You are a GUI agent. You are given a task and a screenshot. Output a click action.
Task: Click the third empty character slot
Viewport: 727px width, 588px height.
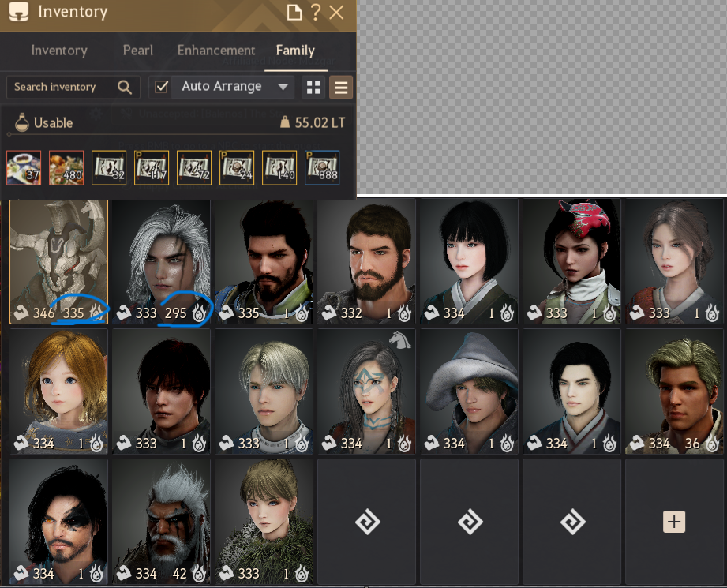point(572,522)
